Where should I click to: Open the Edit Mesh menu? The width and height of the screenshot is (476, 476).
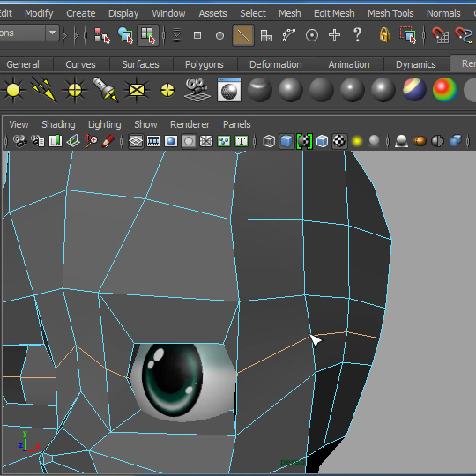[x=334, y=13]
